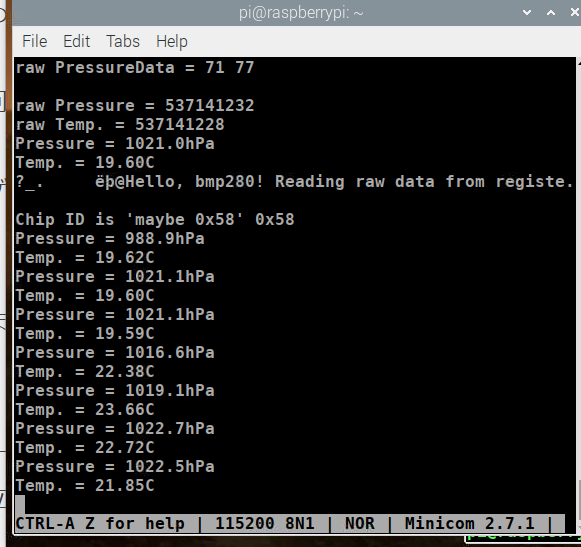The height and width of the screenshot is (547, 581).
Task: Open the Tabs menu
Action: pos(123,41)
